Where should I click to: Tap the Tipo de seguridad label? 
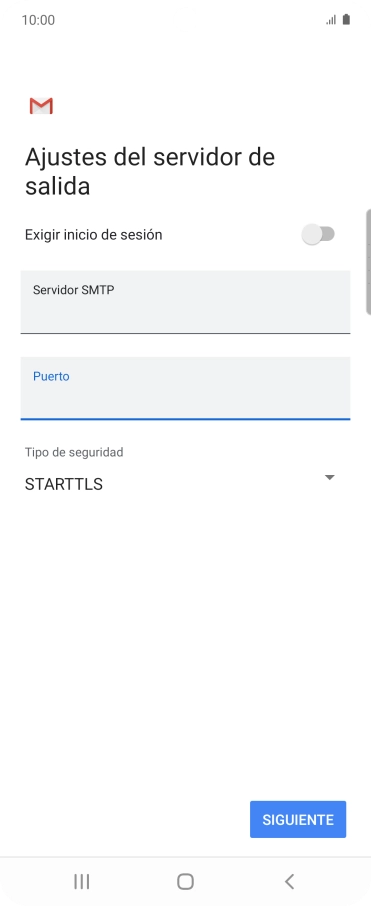tap(74, 452)
